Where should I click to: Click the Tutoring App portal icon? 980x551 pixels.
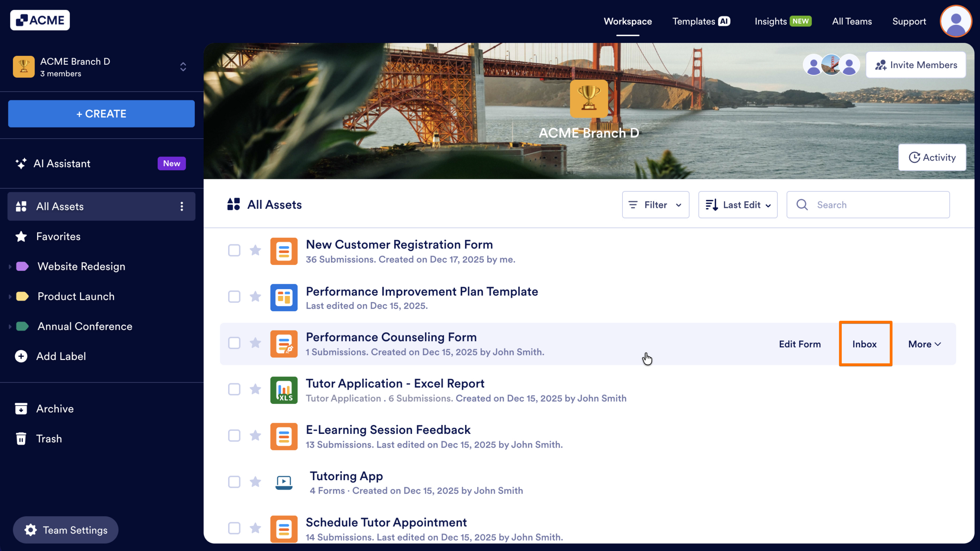(x=284, y=482)
